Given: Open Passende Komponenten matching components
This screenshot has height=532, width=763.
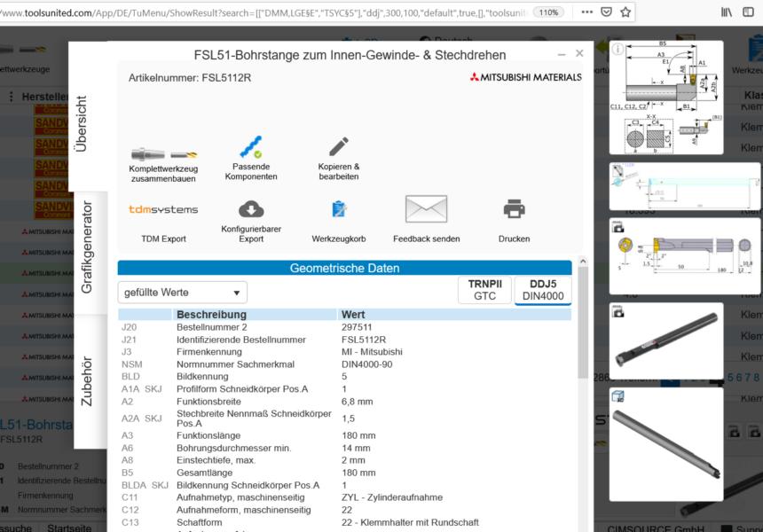Looking at the screenshot, I should point(251,159).
